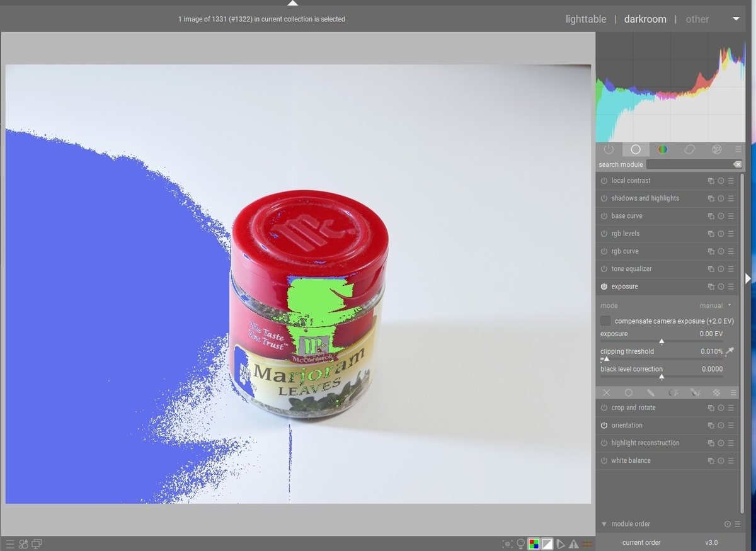756x551 pixels.
Task: Collapse the top panel arrow
Action: tap(292, 3)
